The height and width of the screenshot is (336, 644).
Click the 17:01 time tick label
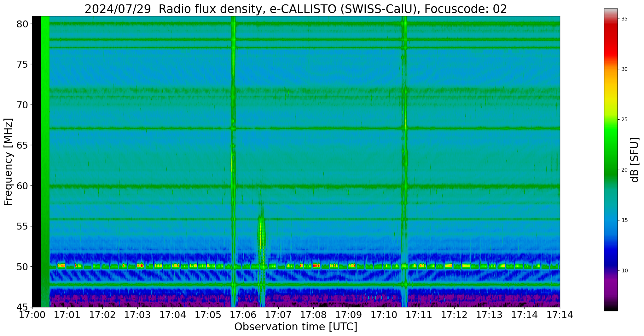[67, 315]
